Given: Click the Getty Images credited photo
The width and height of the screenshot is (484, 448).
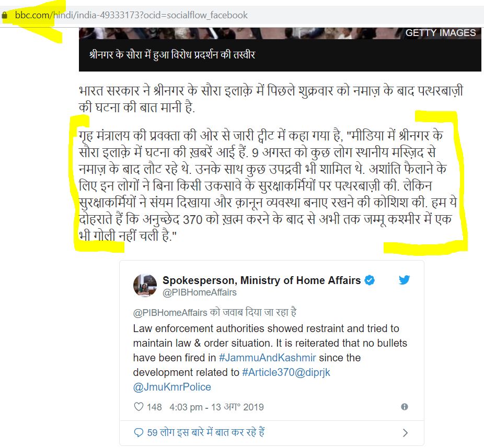Looking at the screenshot, I should point(280,33).
